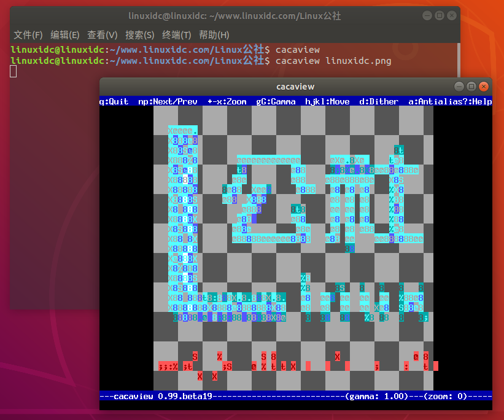Open the 编辑(E) menu in terminal
The width and height of the screenshot is (504, 420).
point(65,35)
